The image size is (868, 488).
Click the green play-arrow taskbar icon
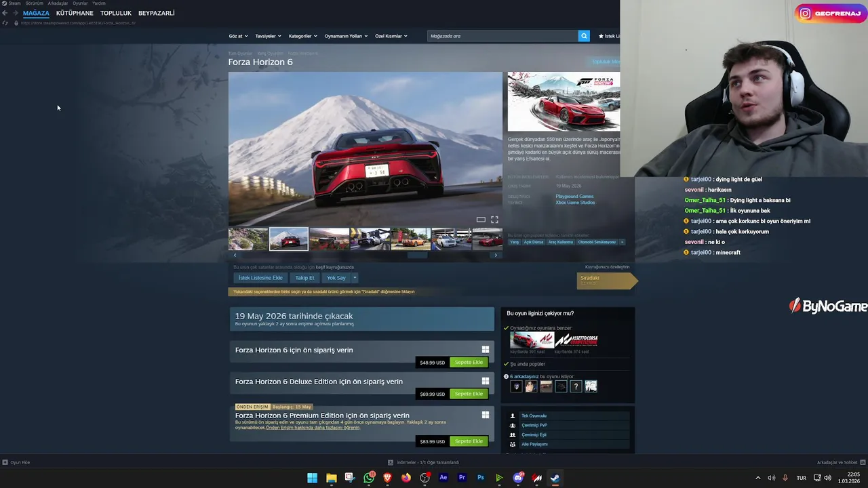(499, 478)
